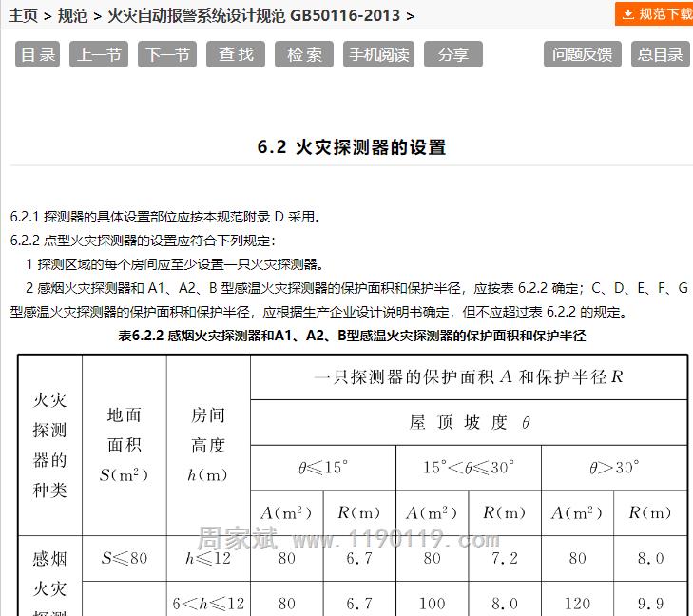693x616 pixels.
Task: Click header 房间高度 h(m) cell
Action: [208, 445]
